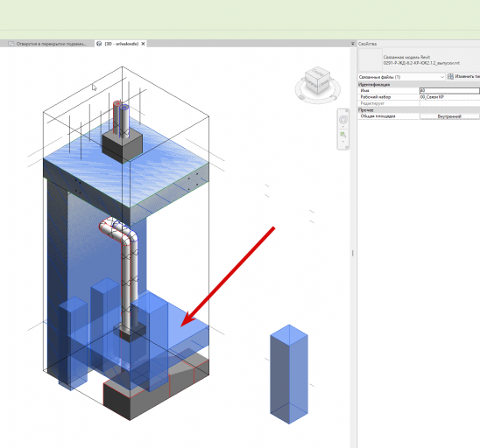Click the 'Свойства' panel title

coord(367,44)
